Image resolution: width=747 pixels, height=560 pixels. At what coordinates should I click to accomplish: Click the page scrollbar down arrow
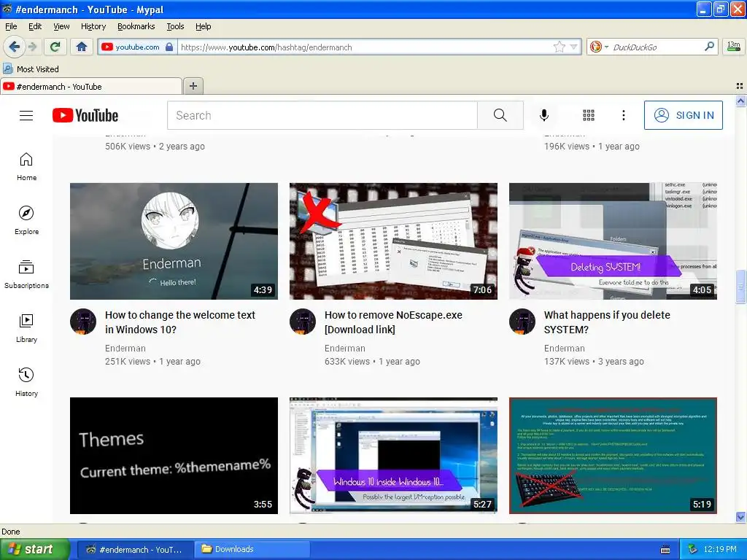click(741, 517)
